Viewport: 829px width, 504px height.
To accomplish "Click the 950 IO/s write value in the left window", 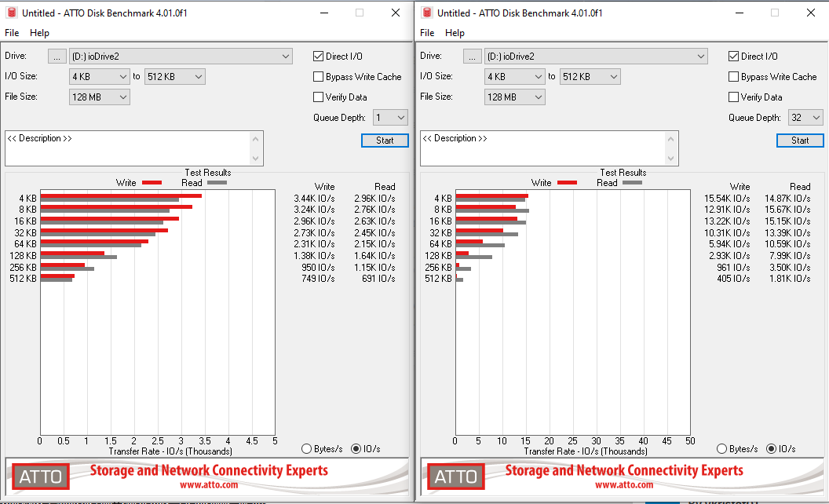I will (x=318, y=267).
